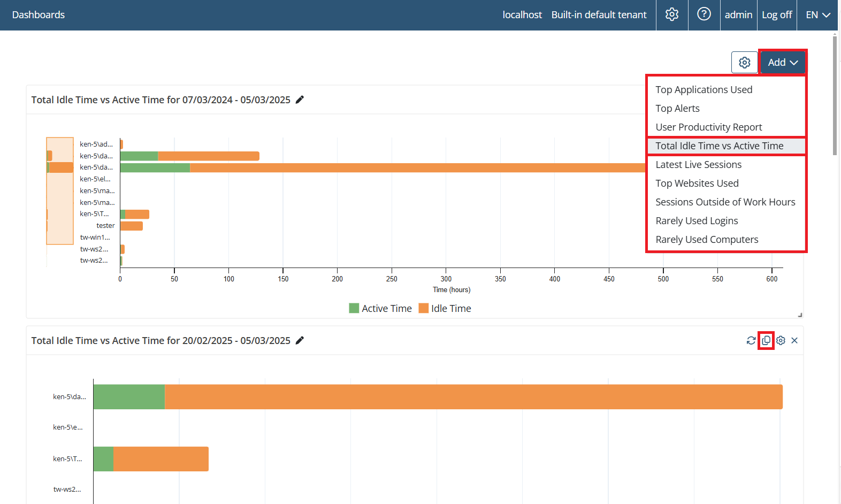Toggle Active Time series in chart legend
841x504 pixels.
point(380,308)
